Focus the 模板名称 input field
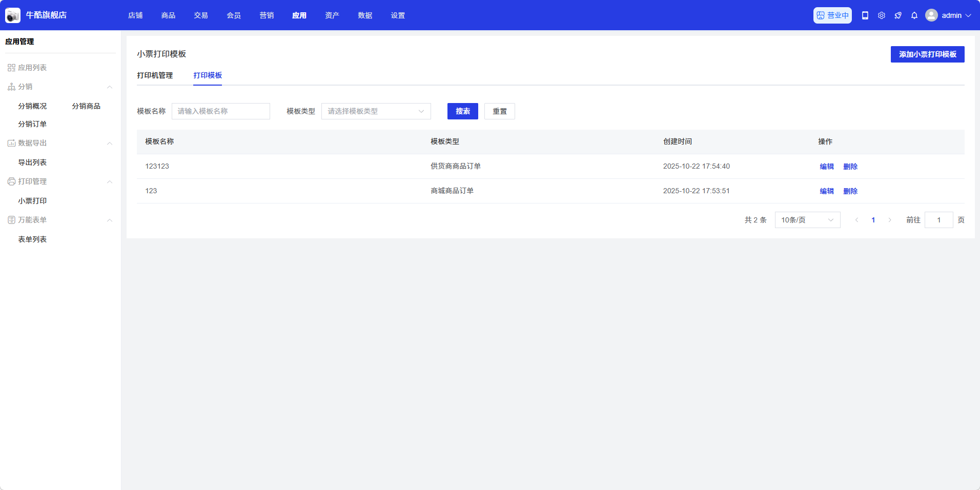980x490 pixels. pyautogui.click(x=220, y=111)
